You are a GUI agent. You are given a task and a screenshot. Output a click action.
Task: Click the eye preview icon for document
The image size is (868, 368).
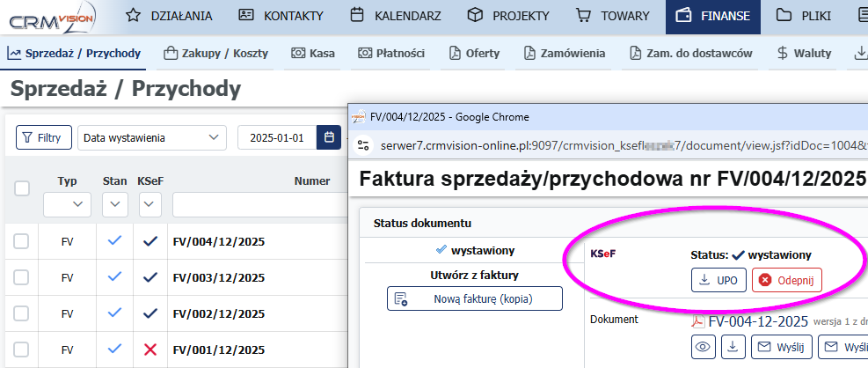tap(703, 347)
